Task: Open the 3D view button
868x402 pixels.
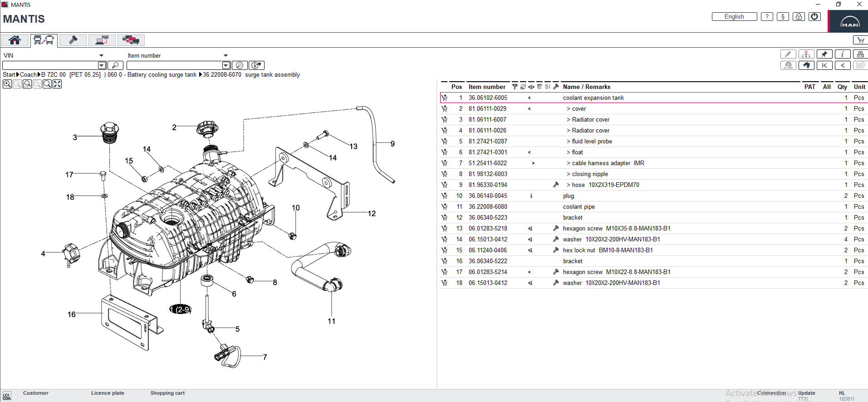Action: (x=860, y=65)
